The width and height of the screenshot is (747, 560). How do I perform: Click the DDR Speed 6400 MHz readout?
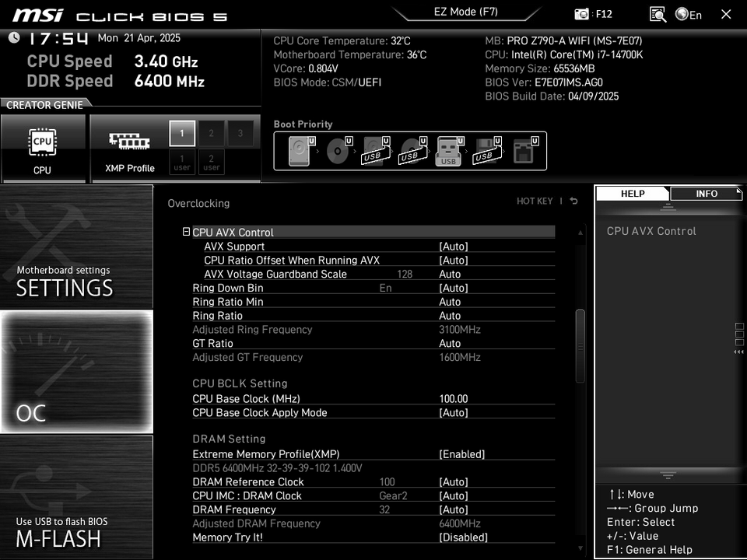pyautogui.click(x=116, y=81)
